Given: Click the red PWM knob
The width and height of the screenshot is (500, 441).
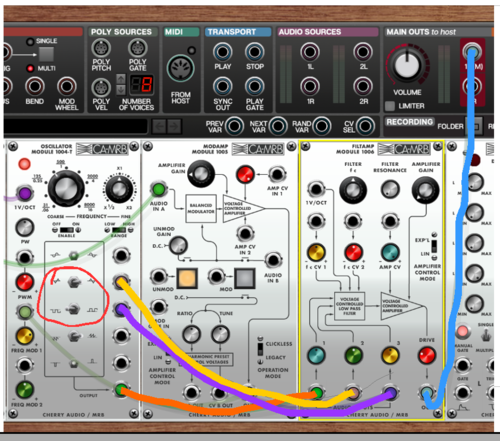Looking at the screenshot, I should [25, 282].
